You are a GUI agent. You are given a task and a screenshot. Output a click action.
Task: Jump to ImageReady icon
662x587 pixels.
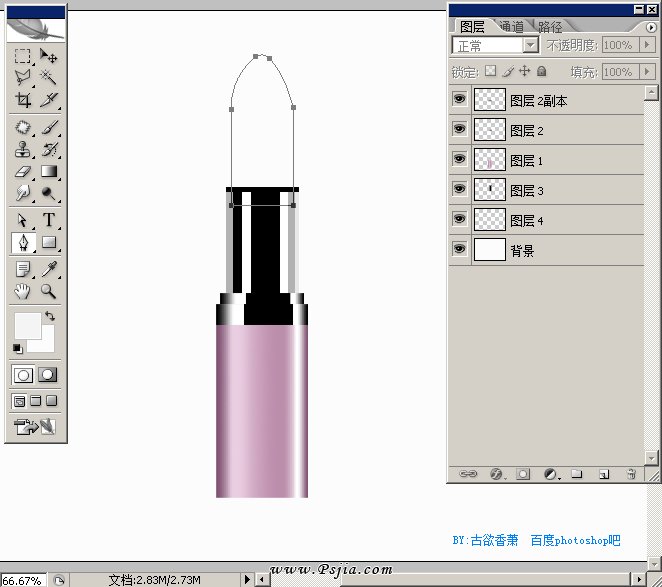(35, 427)
